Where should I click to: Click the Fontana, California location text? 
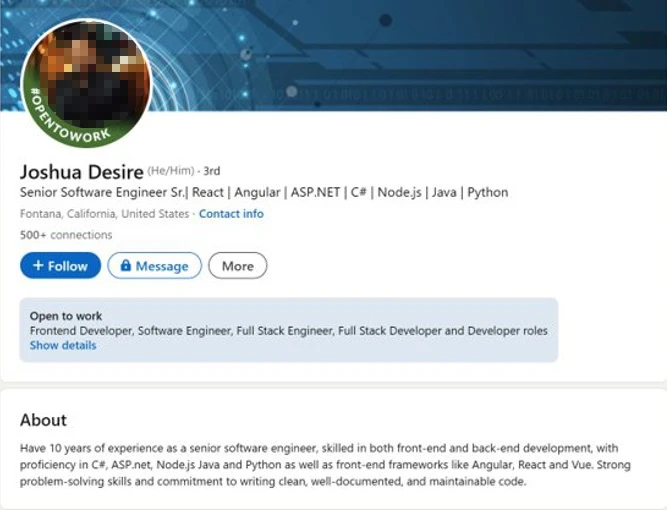click(x=104, y=214)
